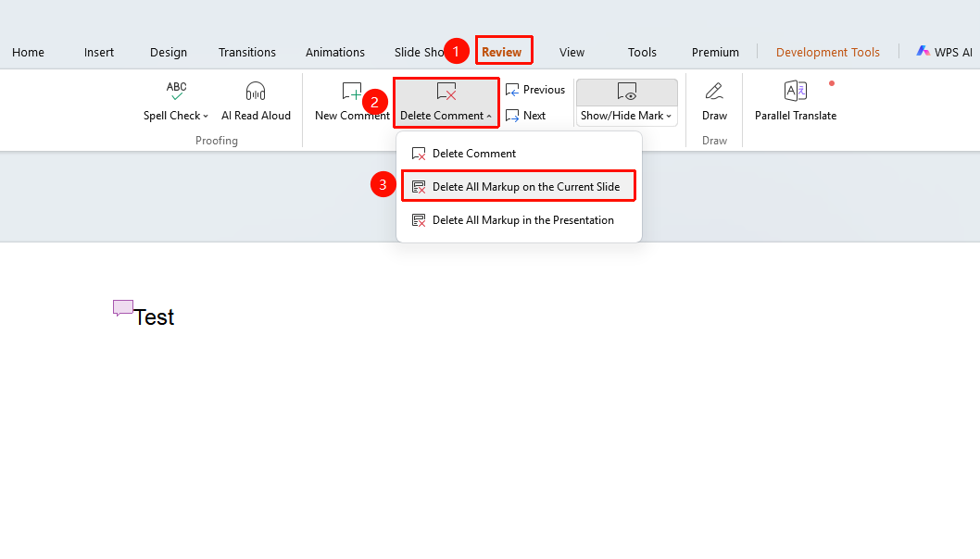Collapse the Delete Comment dropdown arrow
980x559 pixels.
click(x=489, y=117)
